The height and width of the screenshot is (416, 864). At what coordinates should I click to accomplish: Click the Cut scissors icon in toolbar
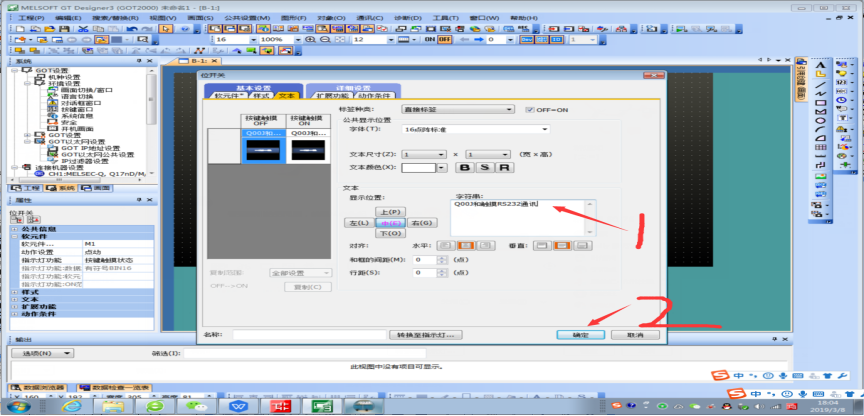(x=84, y=29)
